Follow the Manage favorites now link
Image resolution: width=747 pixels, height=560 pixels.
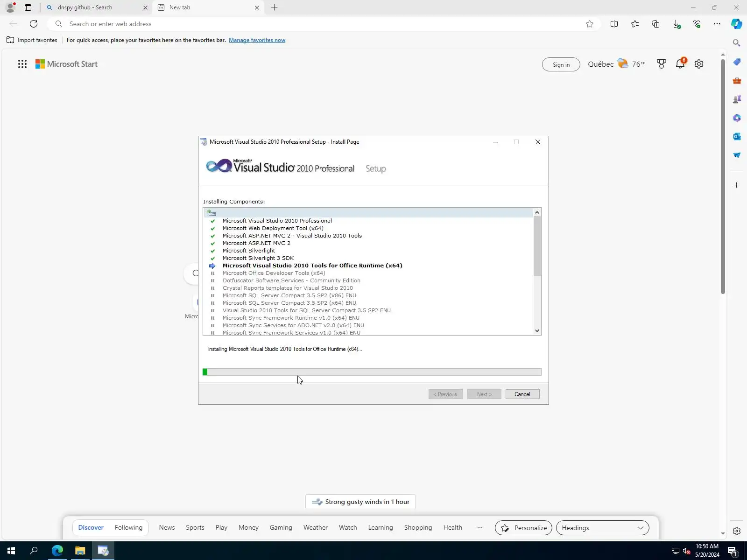[257, 40]
